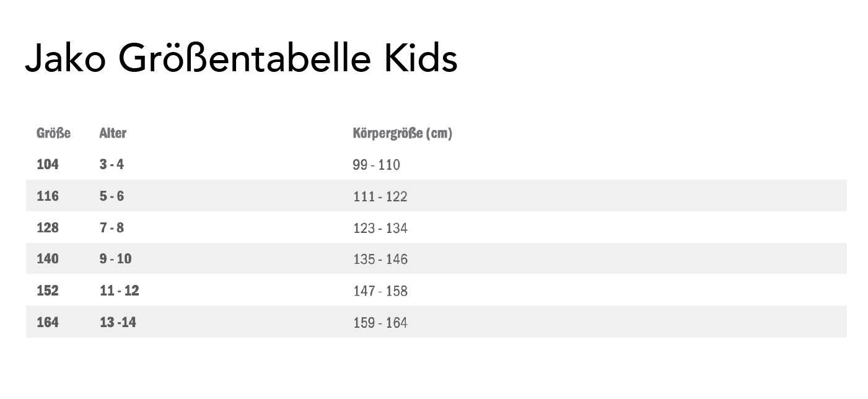868x399 pixels.
Task: Click body height value 123 - 134
Action: [x=380, y=228]
